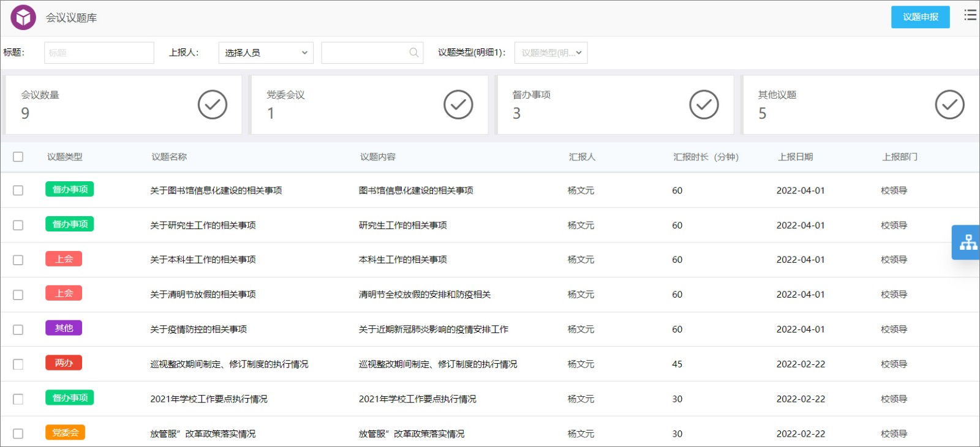Check the row 关于清明节放假的相关事项

click(18, 295)
